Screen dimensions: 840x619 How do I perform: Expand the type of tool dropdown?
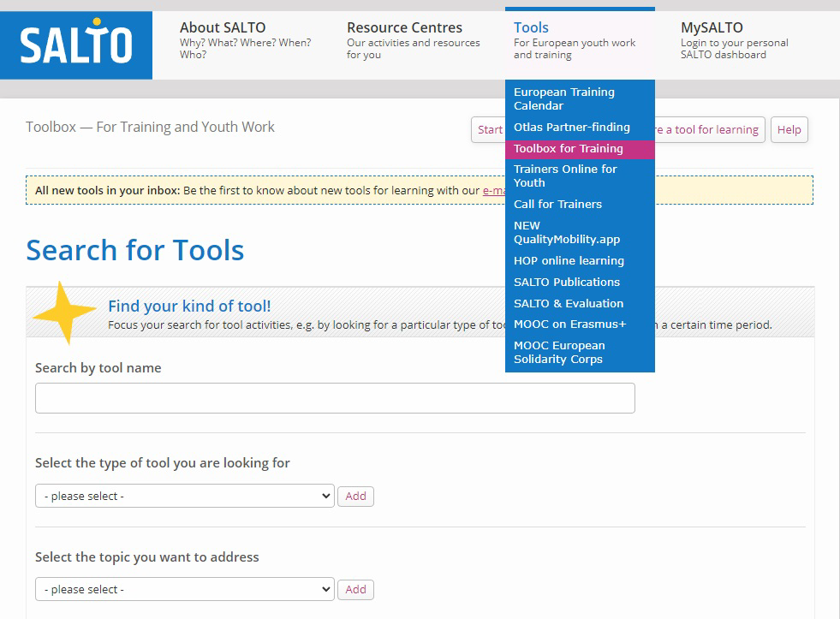[x=184, y=497]
